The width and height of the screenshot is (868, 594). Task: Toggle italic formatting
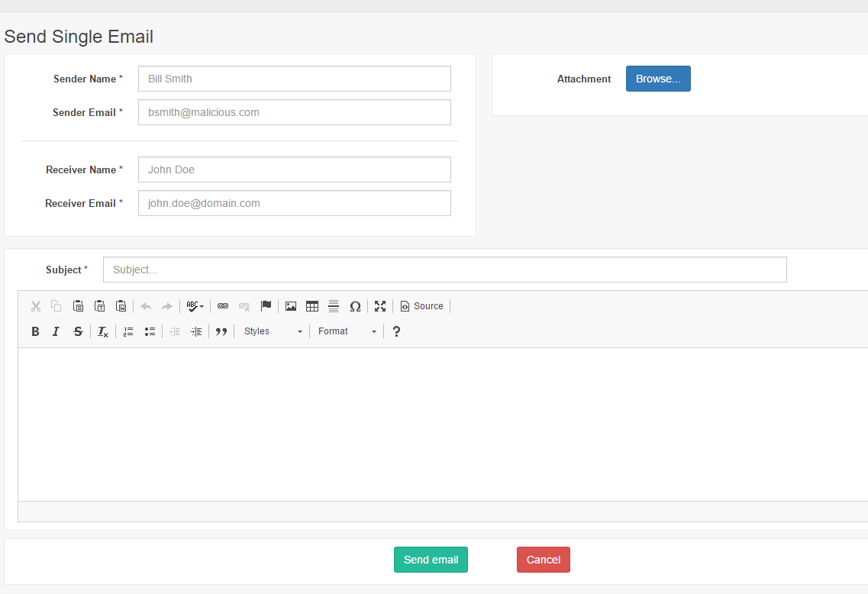(x=56, y=331)
